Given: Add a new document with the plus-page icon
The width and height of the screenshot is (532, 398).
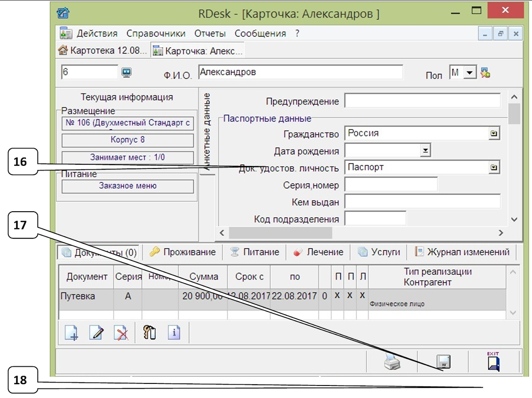Looking at the screenshot, I should click(x=71, y=332).
